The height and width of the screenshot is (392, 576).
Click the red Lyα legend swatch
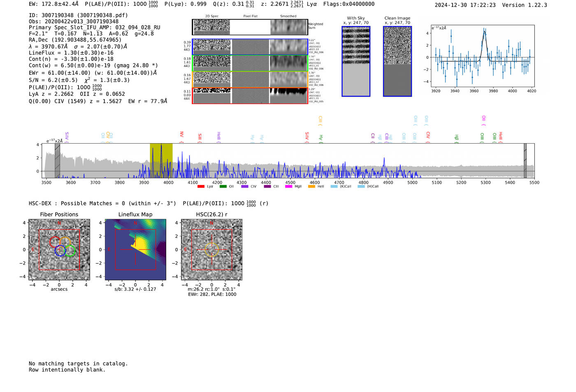pyautogui.click(x=201, y=186)
